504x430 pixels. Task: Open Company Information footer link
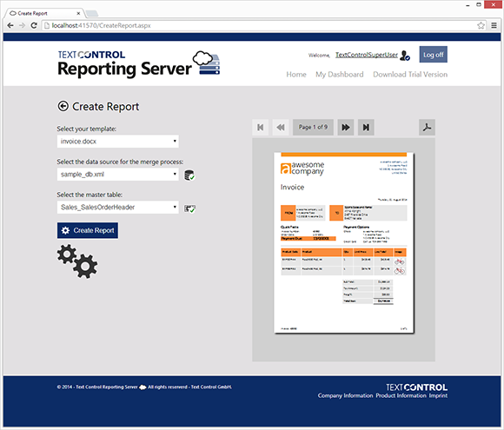(x=345, y=395)
